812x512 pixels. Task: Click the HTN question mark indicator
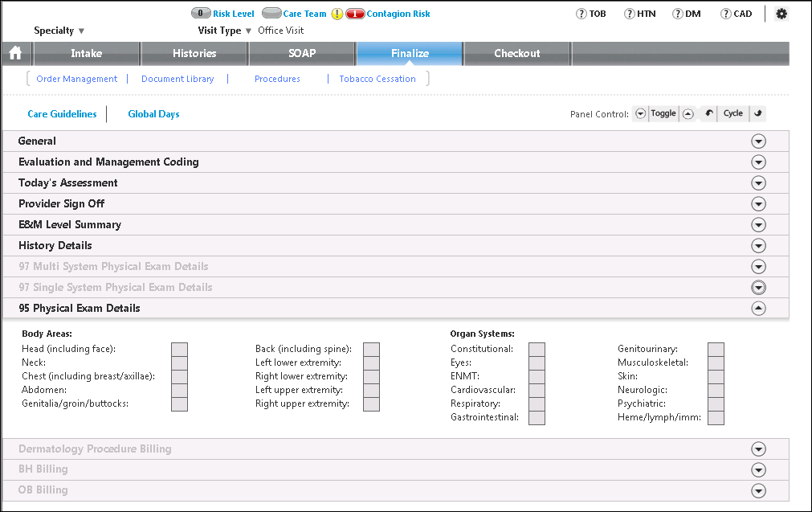pos(629,14)
